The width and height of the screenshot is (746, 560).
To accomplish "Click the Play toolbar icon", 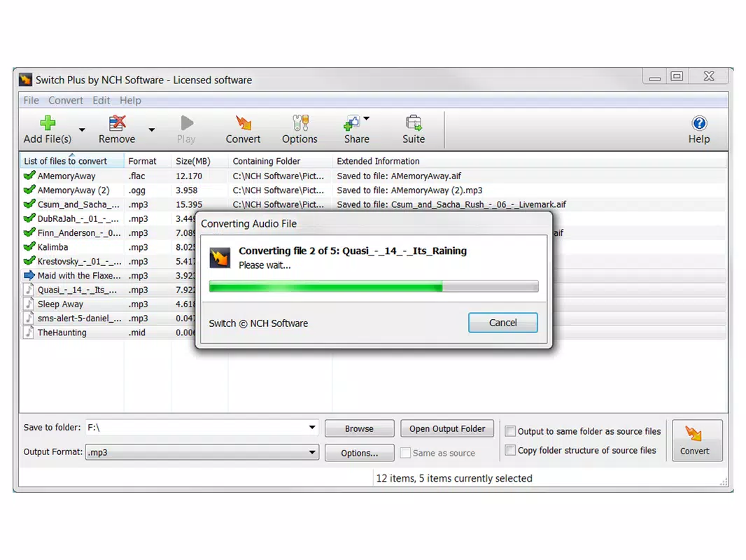I will [186, 123].
